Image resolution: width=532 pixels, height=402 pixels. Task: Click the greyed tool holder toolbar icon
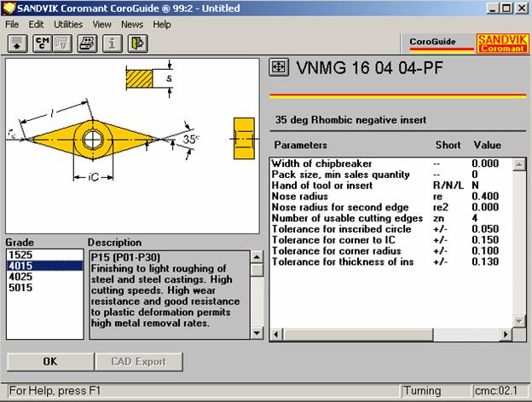pos(62,43)
